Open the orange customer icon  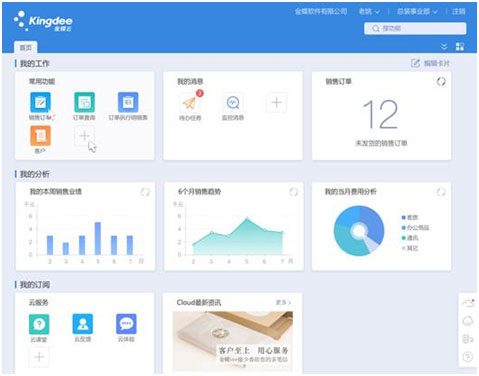tap(40, 136)
